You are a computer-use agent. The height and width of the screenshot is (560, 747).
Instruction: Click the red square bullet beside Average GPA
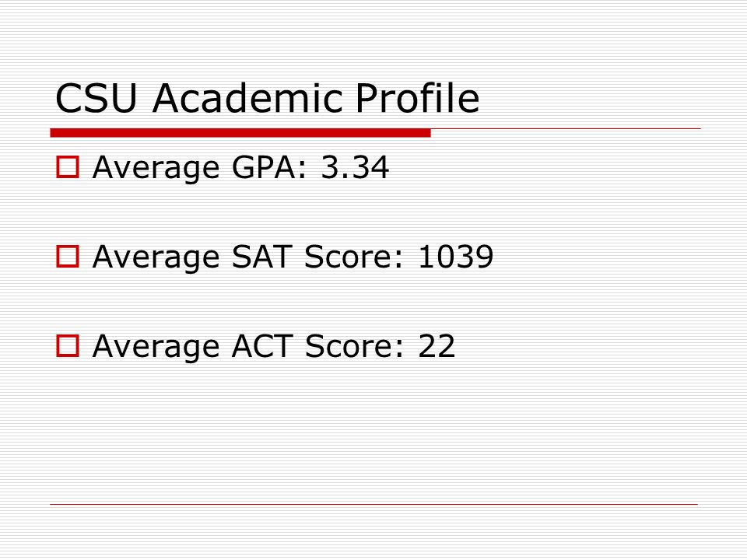click(x=68, y=167)
